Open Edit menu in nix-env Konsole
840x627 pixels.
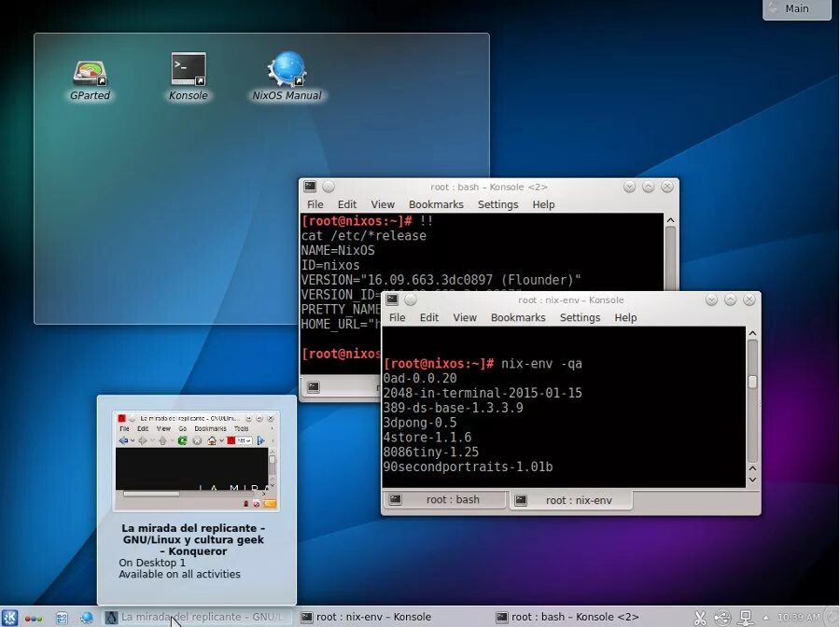[x=429, y=317]
